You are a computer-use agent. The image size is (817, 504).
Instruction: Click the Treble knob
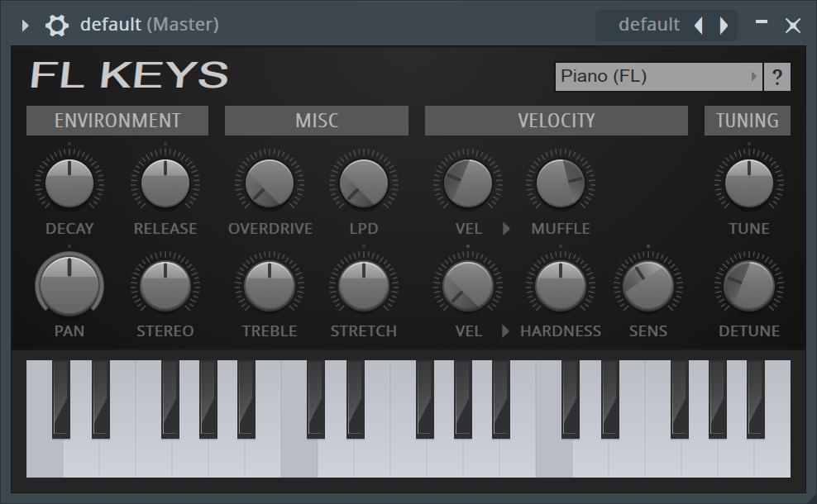tap(270, 286)
